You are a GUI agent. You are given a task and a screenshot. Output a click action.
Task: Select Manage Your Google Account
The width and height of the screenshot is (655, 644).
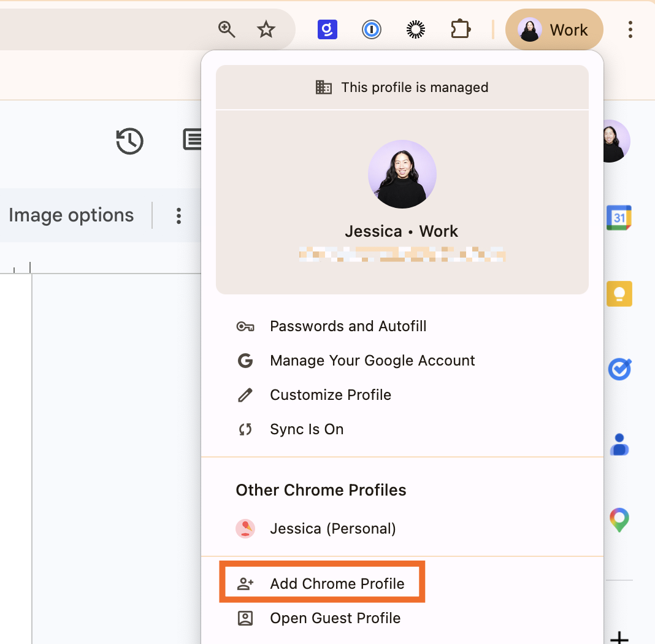372,361
